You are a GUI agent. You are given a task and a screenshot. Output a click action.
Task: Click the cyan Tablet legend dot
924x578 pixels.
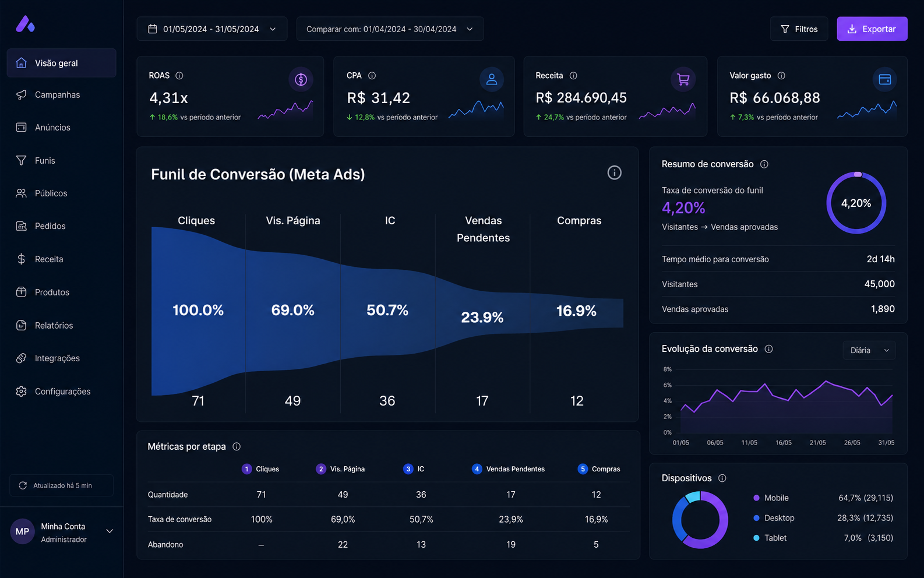[756, 538]
